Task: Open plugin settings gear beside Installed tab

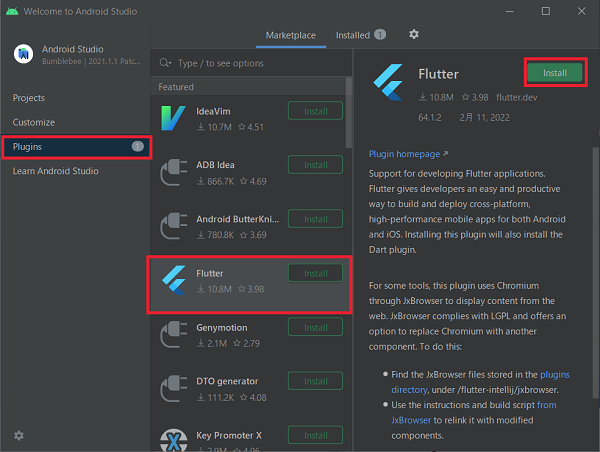Action: point(414,34)
